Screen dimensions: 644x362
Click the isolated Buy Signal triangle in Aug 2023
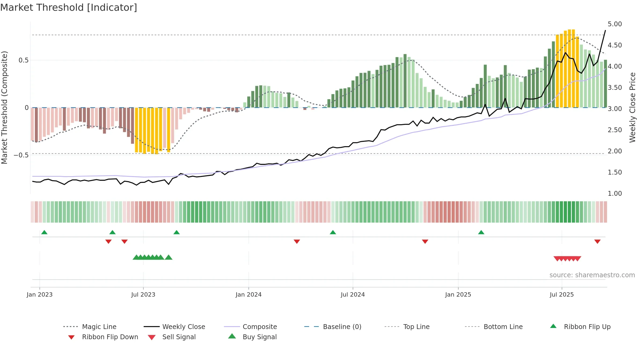tap(169, 257)
